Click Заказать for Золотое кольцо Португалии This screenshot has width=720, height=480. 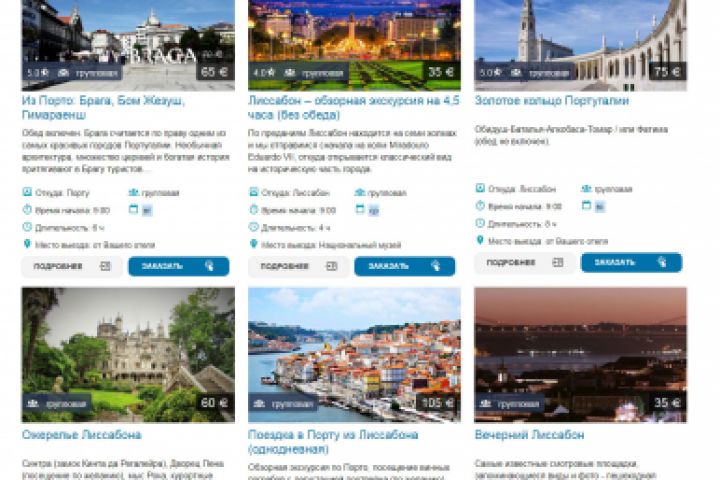click(x=631, y=263)
